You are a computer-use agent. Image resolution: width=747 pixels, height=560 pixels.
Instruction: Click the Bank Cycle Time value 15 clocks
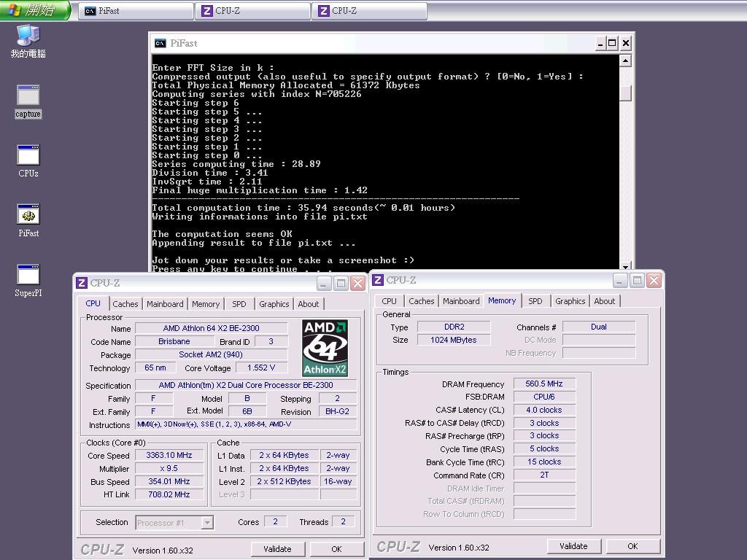[x=544, y=462]
